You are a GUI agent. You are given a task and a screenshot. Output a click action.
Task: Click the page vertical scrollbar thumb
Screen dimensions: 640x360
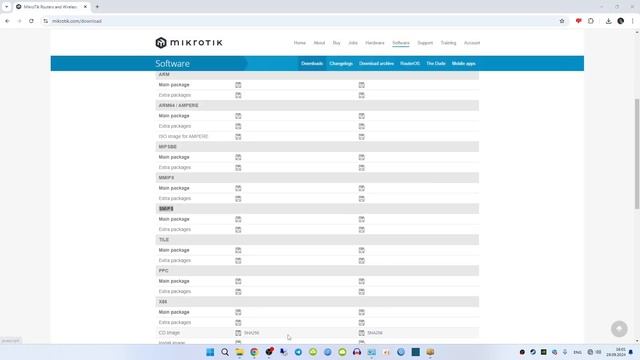pos(637,154)
